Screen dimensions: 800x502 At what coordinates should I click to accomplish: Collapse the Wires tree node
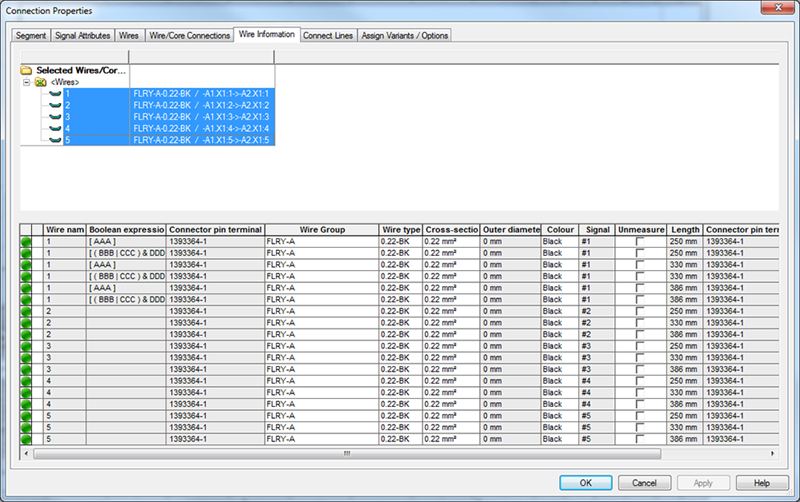27,82
